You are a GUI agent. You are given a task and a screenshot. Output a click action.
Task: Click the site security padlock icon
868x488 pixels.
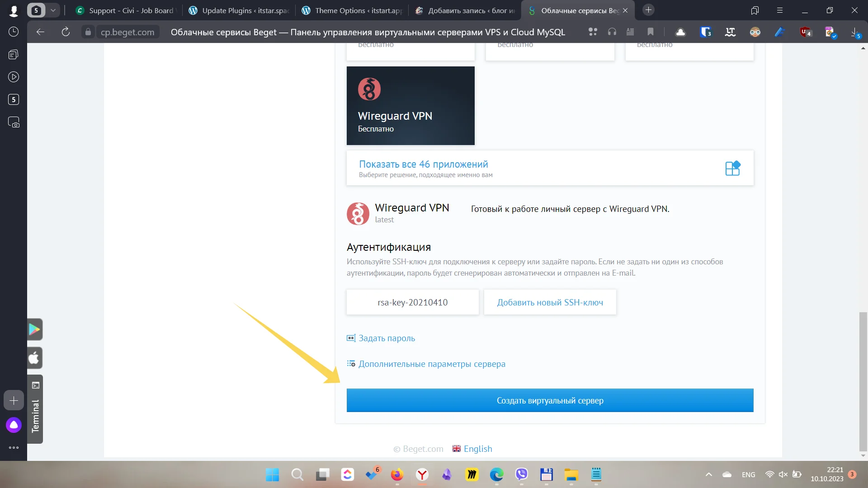(88, 32)
